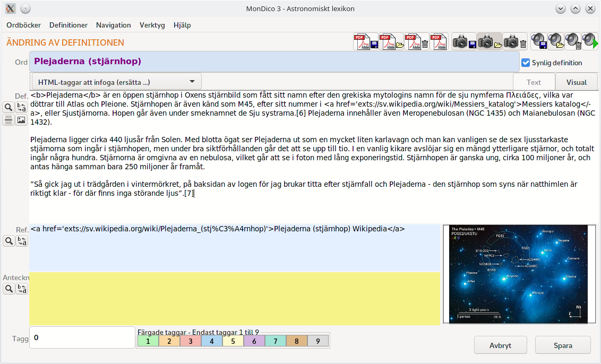601x364 pixels.
Task: Open the Navigation menu
Action: pos(114,25)
